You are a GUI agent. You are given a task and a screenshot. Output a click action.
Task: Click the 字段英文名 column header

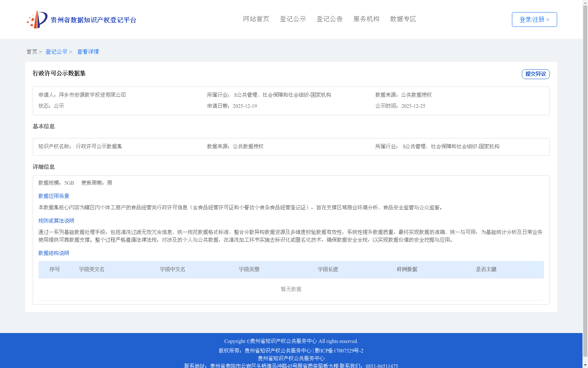(x=92, y=269)
